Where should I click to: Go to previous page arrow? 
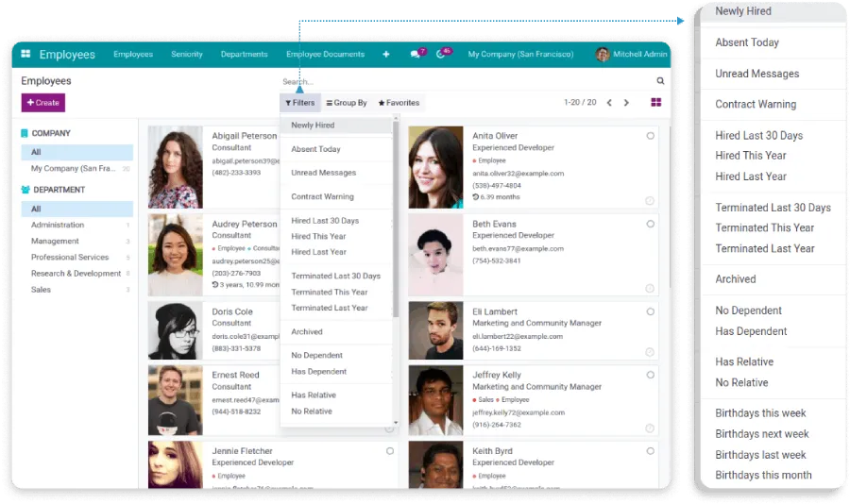(x=609, y=102)
